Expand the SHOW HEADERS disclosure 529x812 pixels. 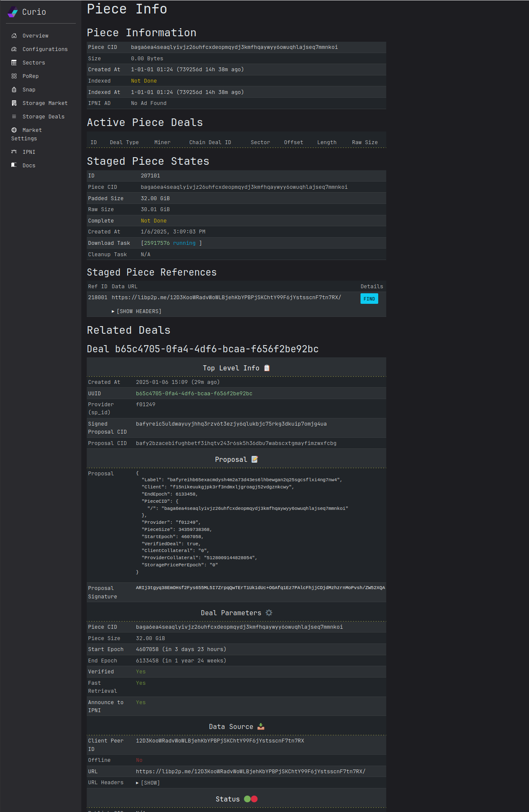[136, 311]
